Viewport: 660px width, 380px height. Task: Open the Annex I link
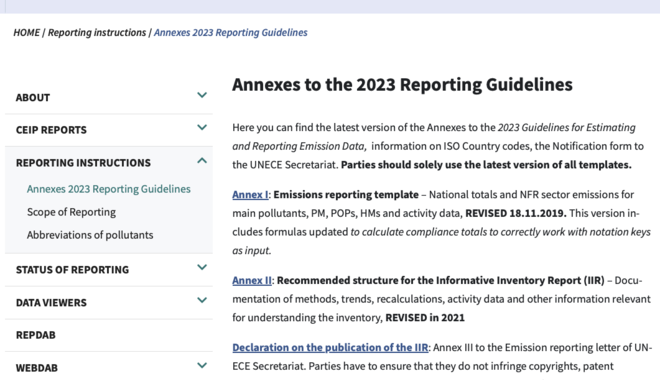click(x=250, y=195)
